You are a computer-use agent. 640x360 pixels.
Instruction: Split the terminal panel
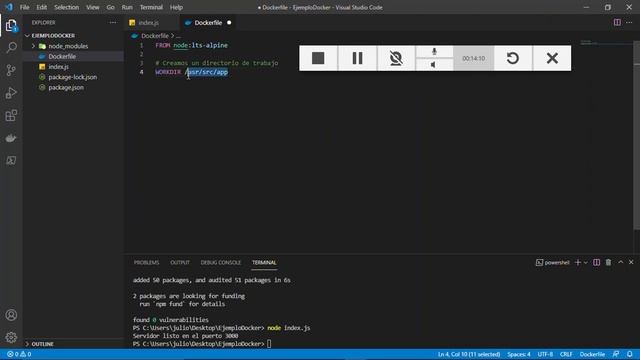pyautogui.click(x=596, y=262)
